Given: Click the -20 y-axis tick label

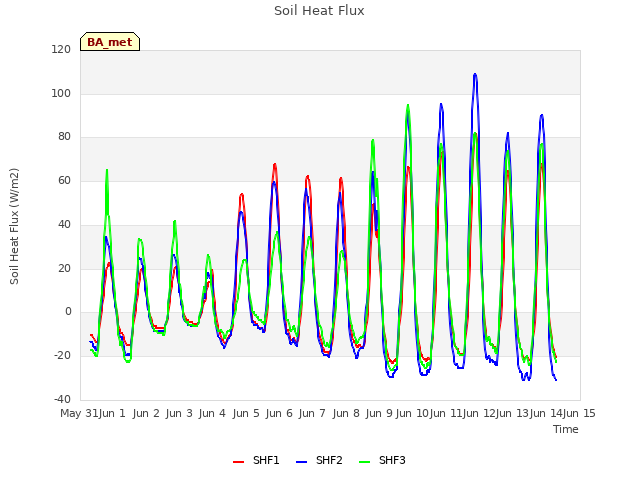Looking at the screenshot, I should (x=62, y=356).
